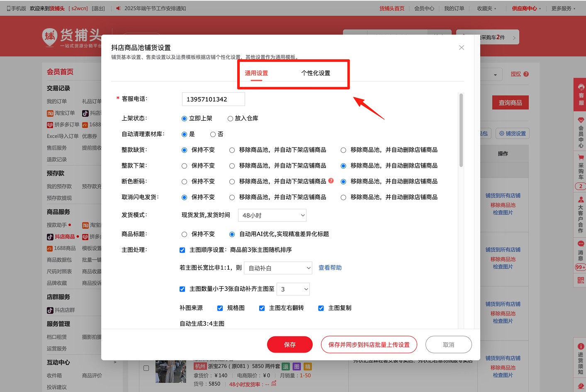The image size is (586, 392).
Task: Open the dropdown left of 授权
Action: click(496, 75)
